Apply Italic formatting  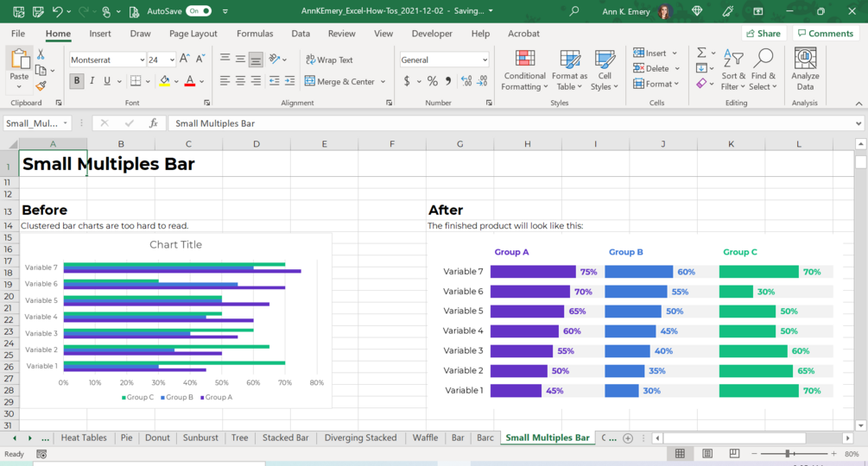tap(92, 81)
